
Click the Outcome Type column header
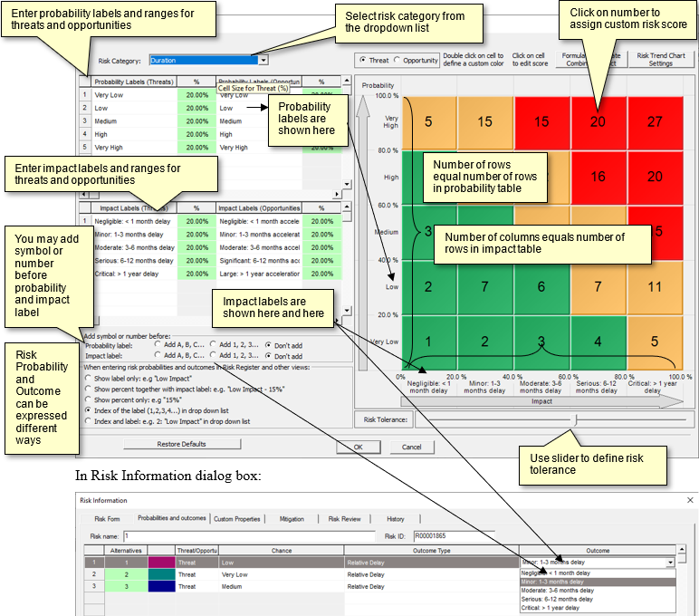[431, 551]
